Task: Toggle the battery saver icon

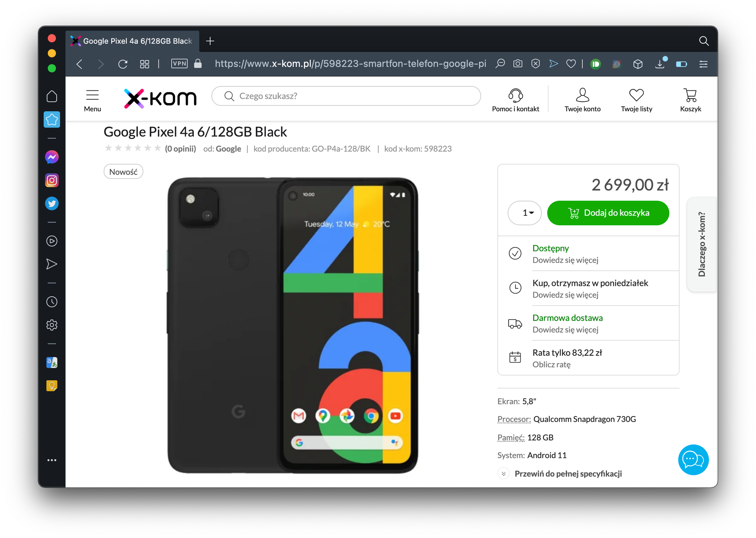Action: [681, 64]
